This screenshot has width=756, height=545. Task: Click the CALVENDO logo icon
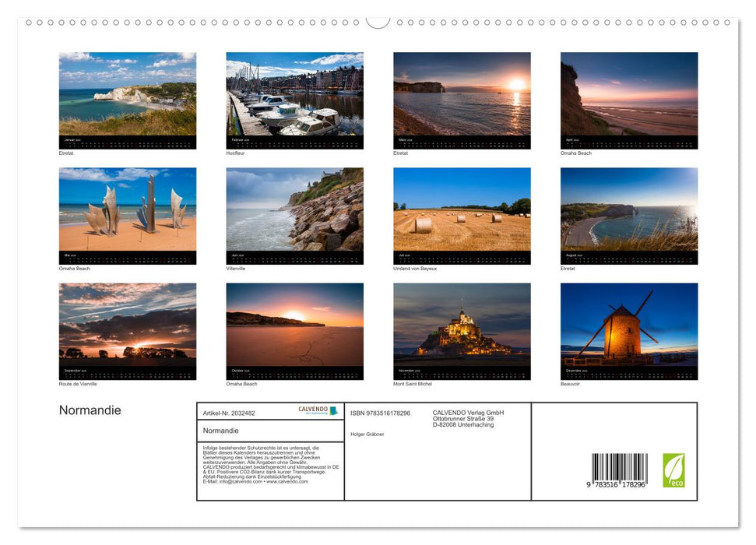point(313,408)
